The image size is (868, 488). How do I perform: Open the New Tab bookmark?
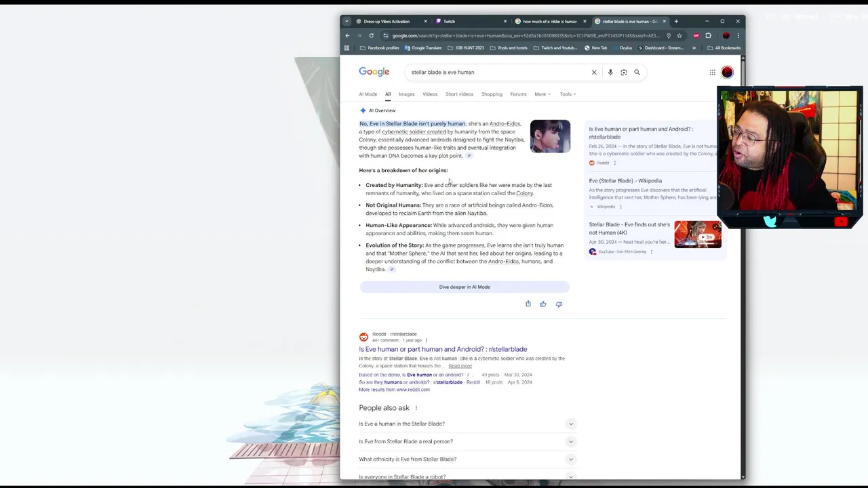(x=595, y=48)
